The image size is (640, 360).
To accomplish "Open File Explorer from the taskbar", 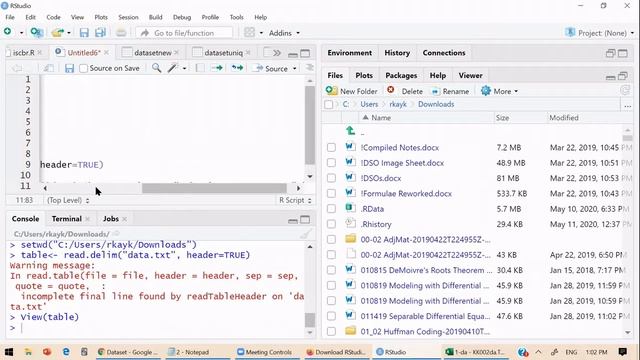I will tap(28, 352).
